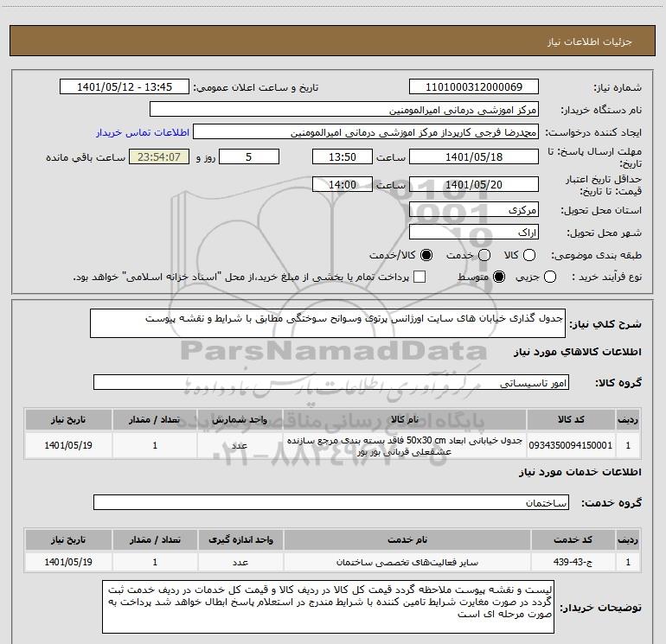Click the city field اراک
The width and height of the screenshot is (666, 644).
click(x=474, y=232)
